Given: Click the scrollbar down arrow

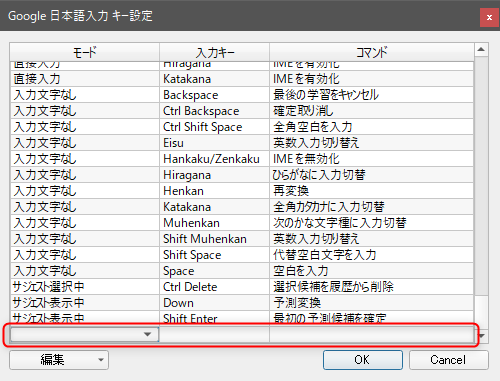Looking at the screenshot, I should click(x=482, y=335).
